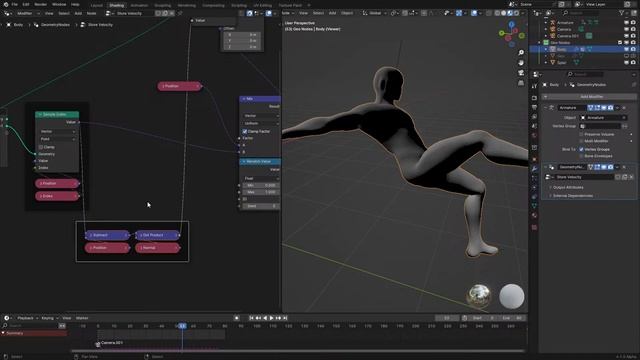
Task: Switch perspective/orthographic grid icon in viewport
Action: [x=521, y=83]
